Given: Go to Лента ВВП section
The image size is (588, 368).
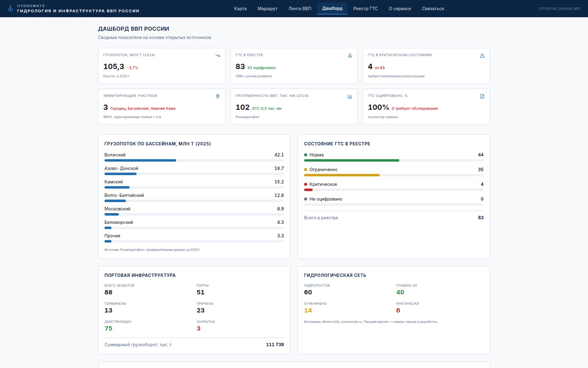Looking at the screenshot, I should [300, 8].
